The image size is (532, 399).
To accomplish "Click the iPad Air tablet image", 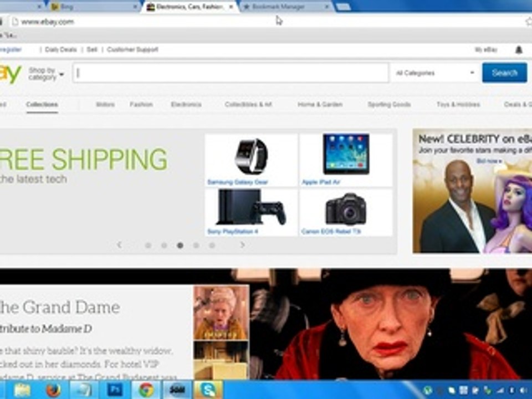I will 346,154.
